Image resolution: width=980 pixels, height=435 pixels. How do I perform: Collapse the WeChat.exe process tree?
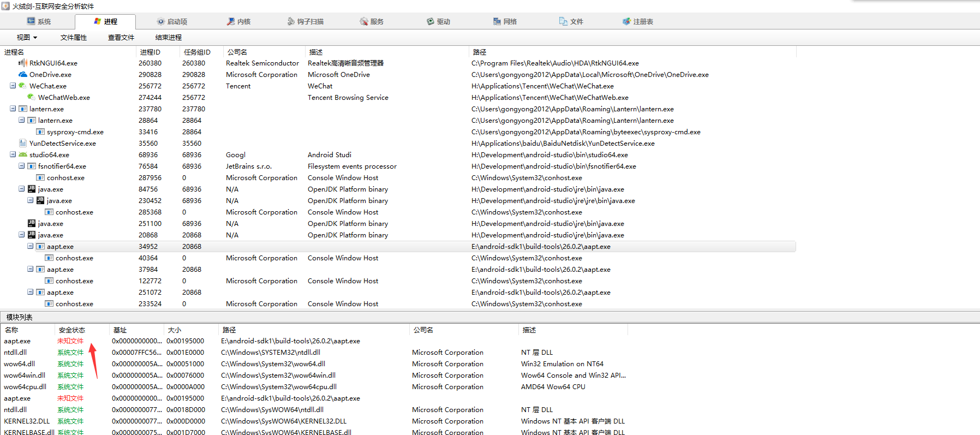click(x=13, y=86)
